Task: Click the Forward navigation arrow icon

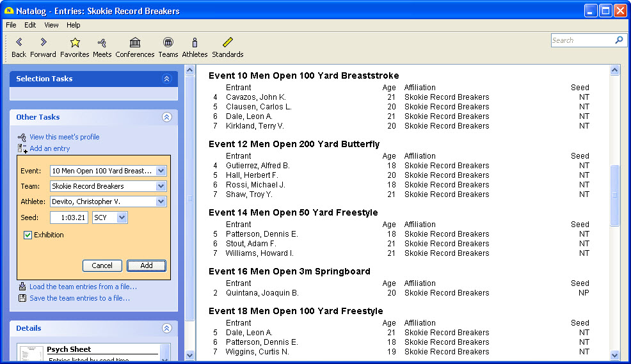Action: coord(43,43)
